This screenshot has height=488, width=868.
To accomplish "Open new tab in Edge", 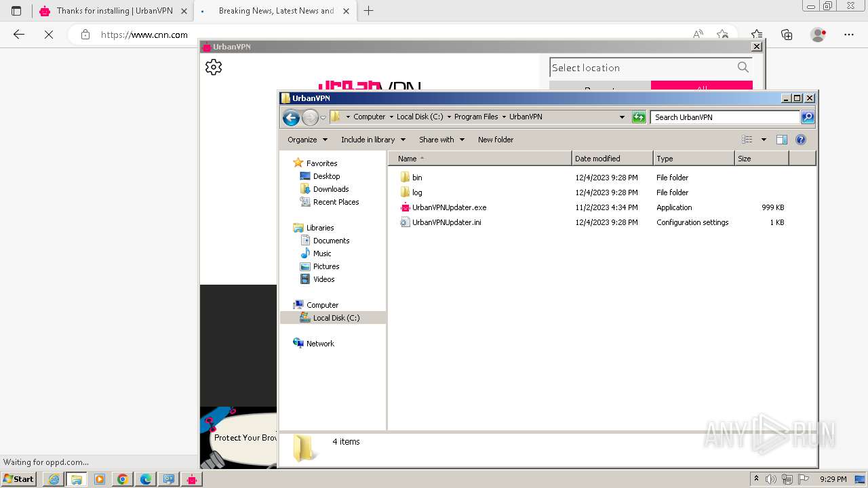I will [x=369, y=11].
